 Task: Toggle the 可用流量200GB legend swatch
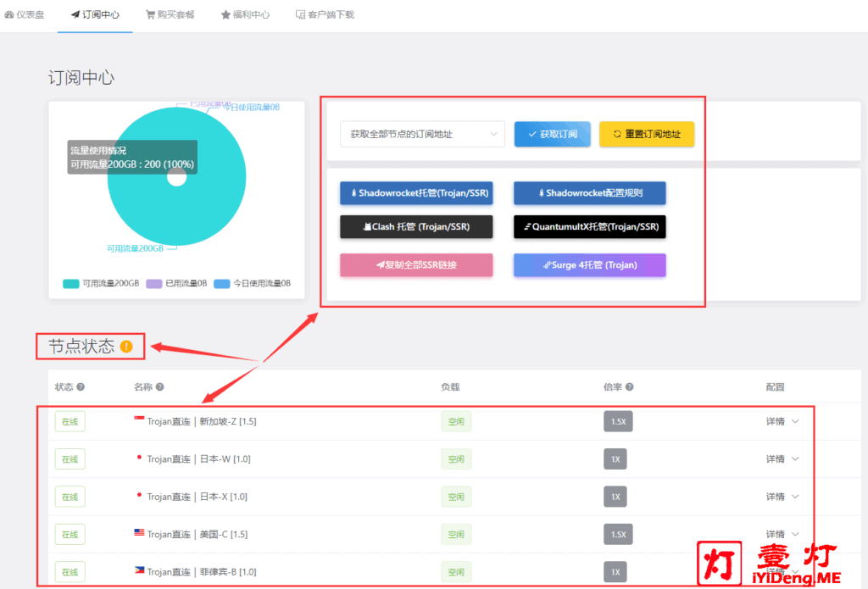(71, 283)
